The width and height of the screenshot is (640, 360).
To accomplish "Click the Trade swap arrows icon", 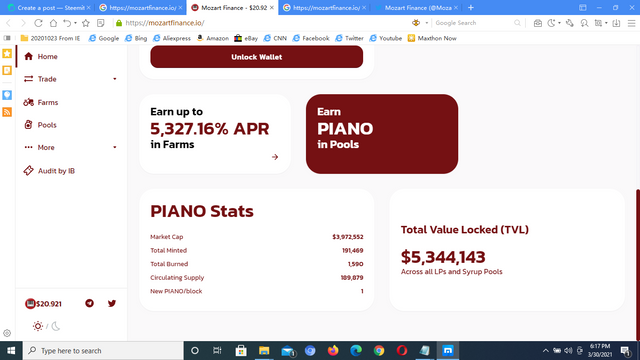I will click(28, 79).
